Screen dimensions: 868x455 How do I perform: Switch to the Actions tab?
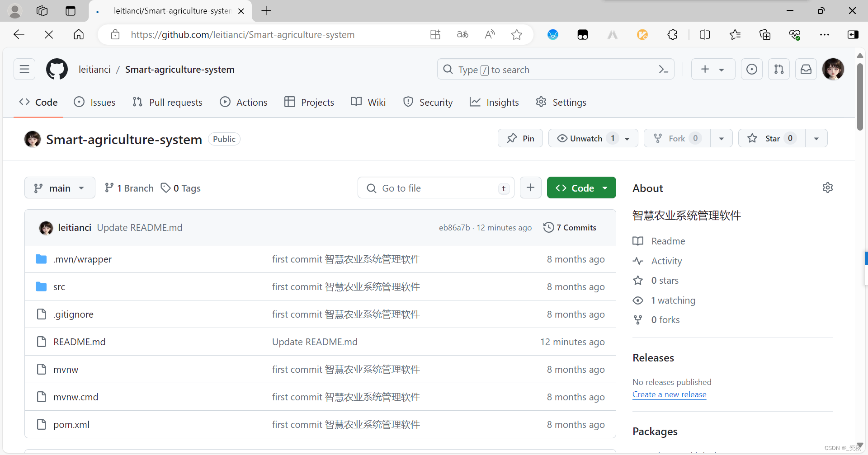click(244, 102)
